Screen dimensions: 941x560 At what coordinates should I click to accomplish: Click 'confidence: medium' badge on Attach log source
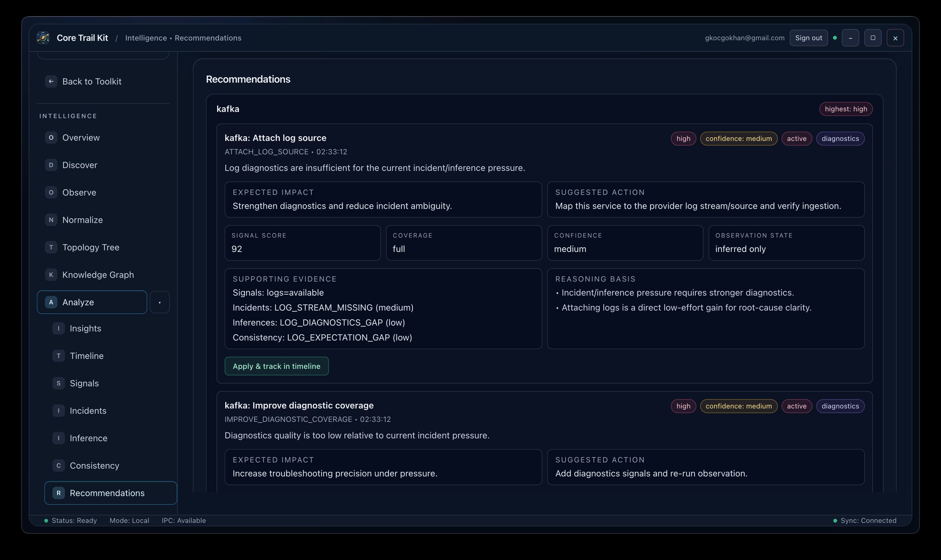[x=739, y=138]
